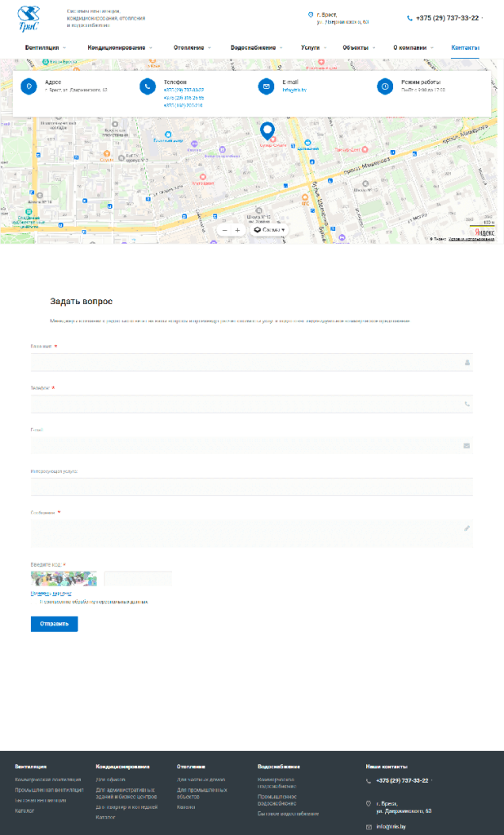504x835 pixels.
Task: Click the TriS company logo
Action: (29, 18)
